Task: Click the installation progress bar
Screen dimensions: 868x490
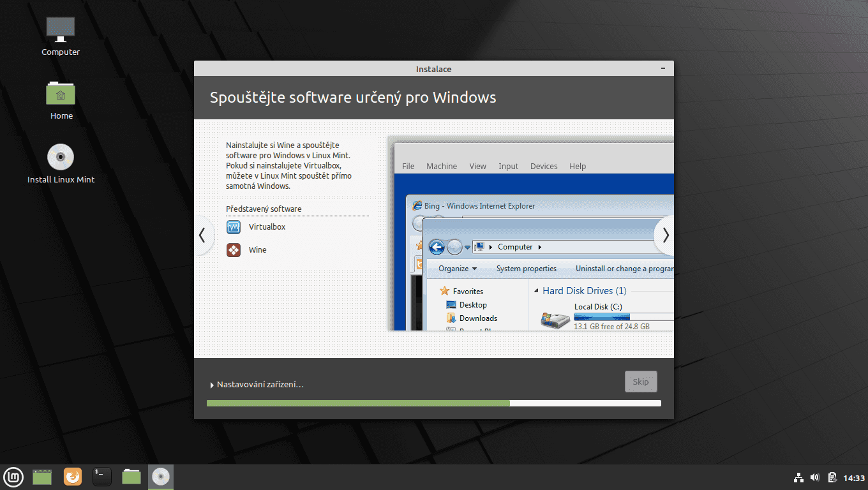Action: coord(433,403)
